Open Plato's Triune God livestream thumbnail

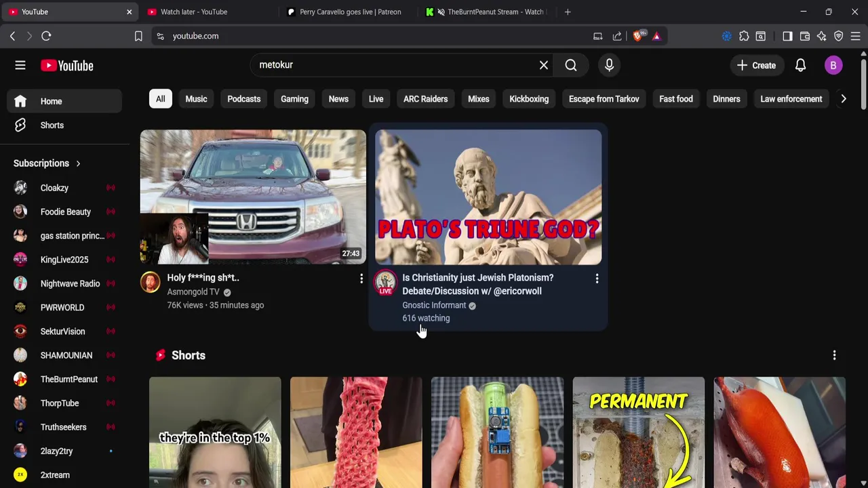pyautogui.click(x=488, y=197)
